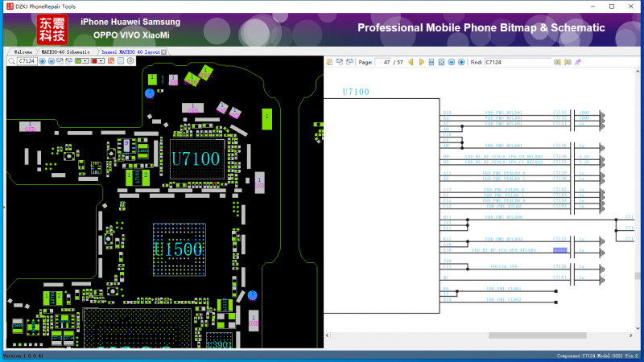This screenshot has width=644, height=362.
Task: Click the component search field in layout toolbar
Action: click(x=27, y=61)
